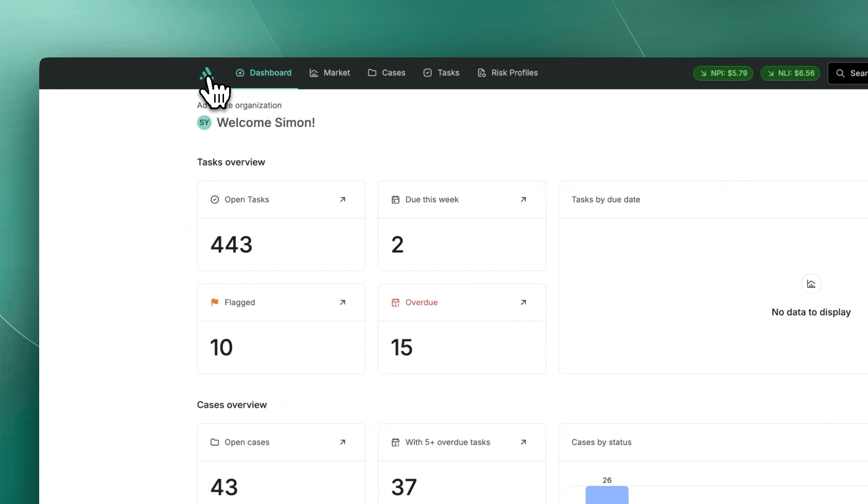868x504 pixels.
Task: Click the NPI: $5.79 price badge
Action: [x=723, y=73]
